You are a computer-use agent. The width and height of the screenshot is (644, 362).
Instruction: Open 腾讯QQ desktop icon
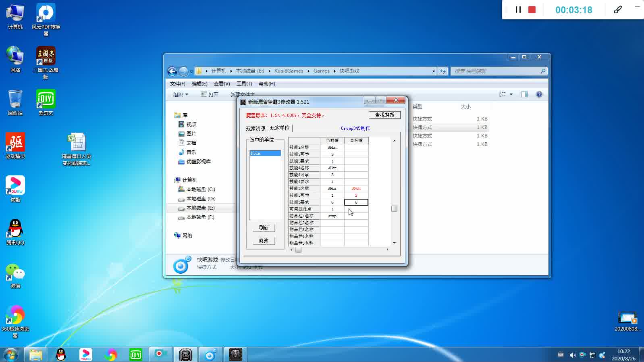15,232
